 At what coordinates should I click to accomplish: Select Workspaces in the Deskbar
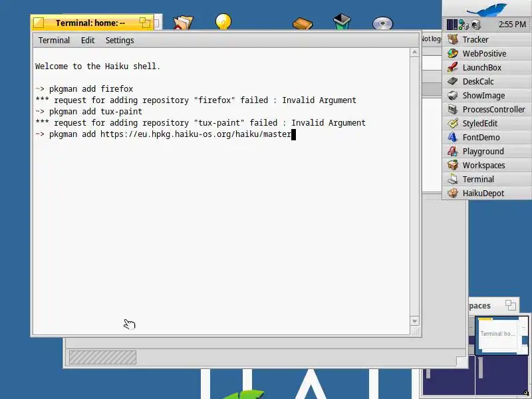[x=487, y=165]
